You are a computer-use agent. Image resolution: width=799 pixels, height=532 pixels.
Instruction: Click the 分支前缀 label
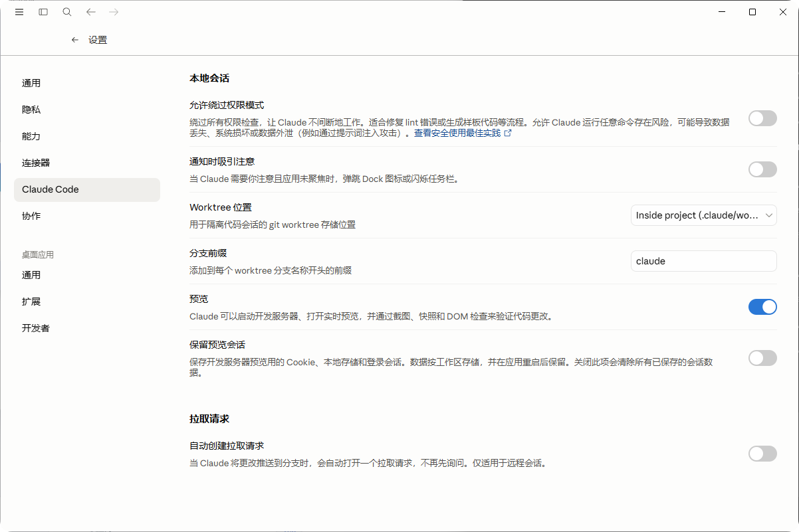208,253
